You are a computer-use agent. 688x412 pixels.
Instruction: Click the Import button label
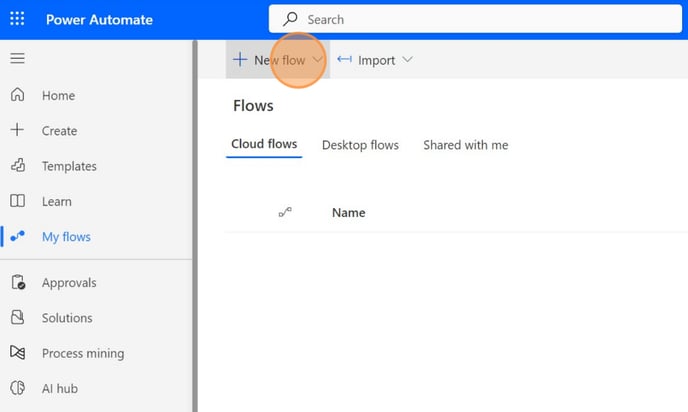click(x=376, y=60)
